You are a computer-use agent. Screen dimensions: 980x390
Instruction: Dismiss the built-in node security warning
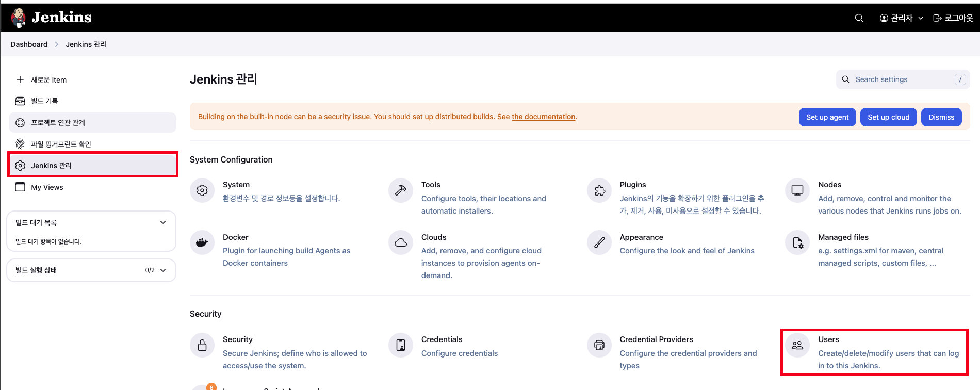point(941,117)
